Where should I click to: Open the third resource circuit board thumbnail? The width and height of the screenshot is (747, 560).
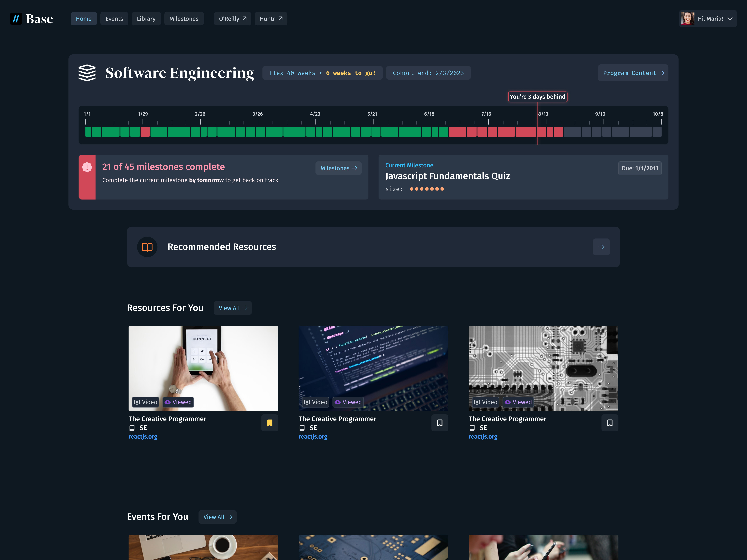pyautogui.click(x=543, y=368)
